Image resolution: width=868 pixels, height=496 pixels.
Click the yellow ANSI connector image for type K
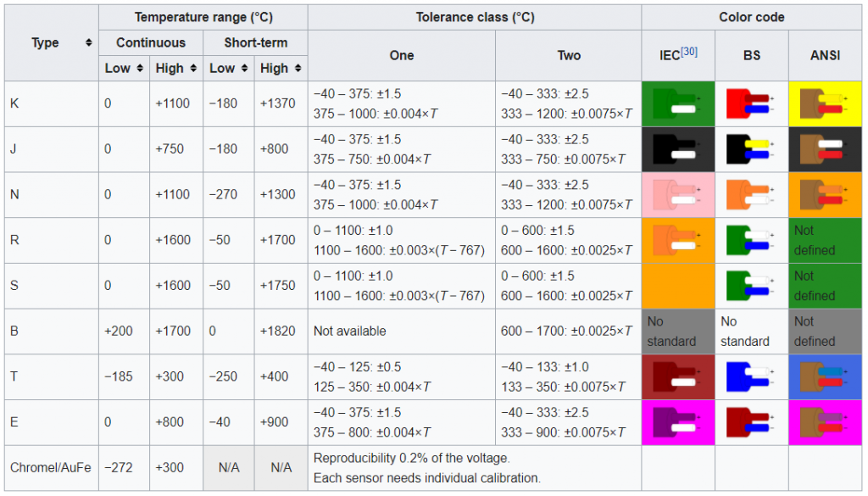pyautogui.click(x=825, y=103)
